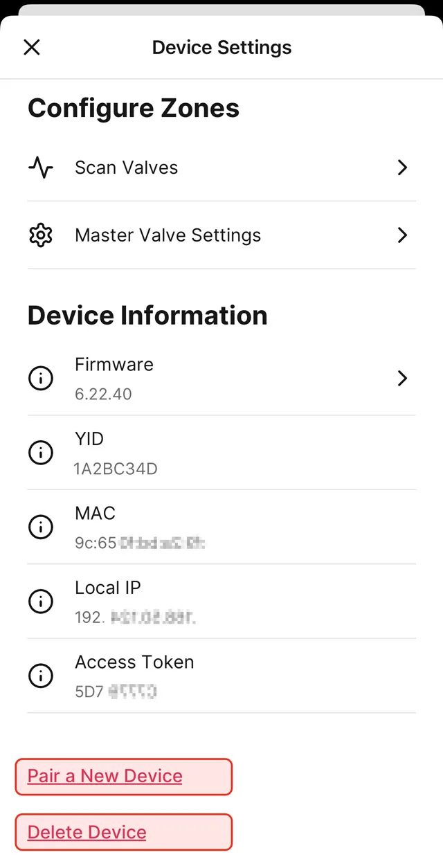Click the gear icon next to Master Valve Settings
Viewport: 443px width, 868px height.
(40, 235)
